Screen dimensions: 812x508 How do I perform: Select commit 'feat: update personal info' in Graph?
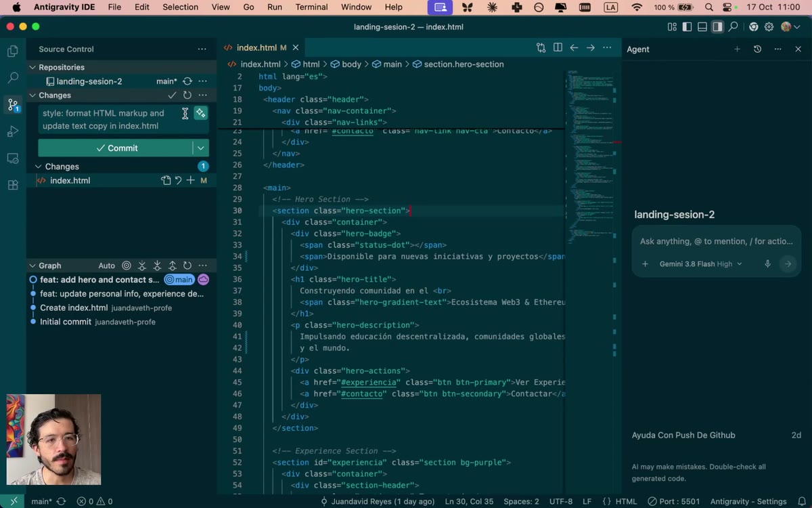click(122, 294)
